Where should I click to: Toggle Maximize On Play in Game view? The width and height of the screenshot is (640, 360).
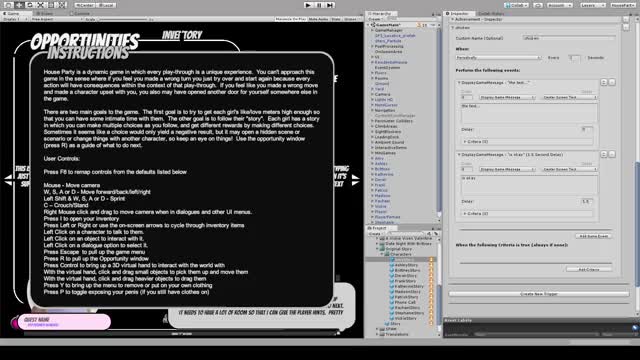click(x=290, y=19)
